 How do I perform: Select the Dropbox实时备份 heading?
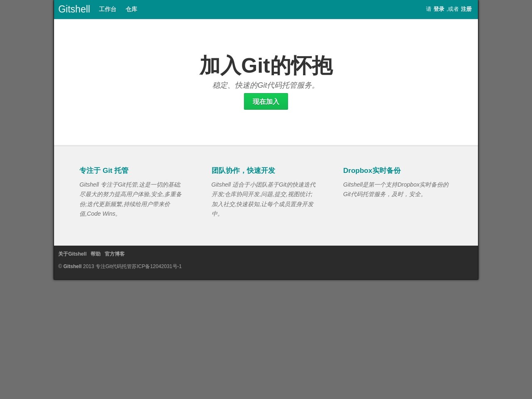pyautogui.click(x=372, y=170)
